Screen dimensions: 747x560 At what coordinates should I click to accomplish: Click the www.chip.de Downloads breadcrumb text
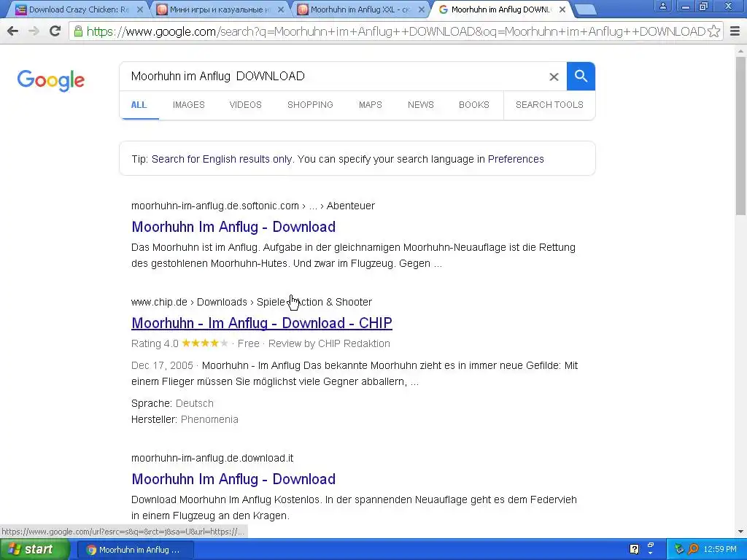[x=252, y=302]
